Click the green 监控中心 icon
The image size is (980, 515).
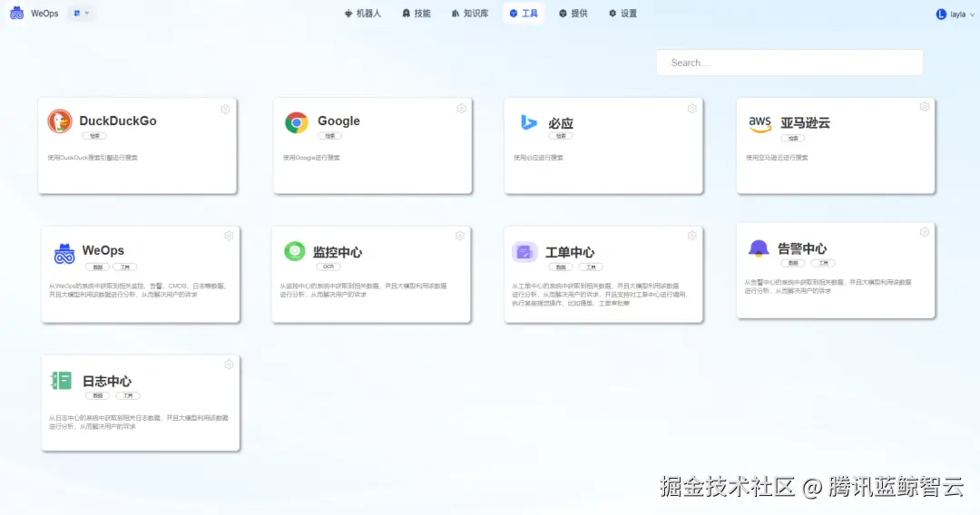(x=294, y=251)
